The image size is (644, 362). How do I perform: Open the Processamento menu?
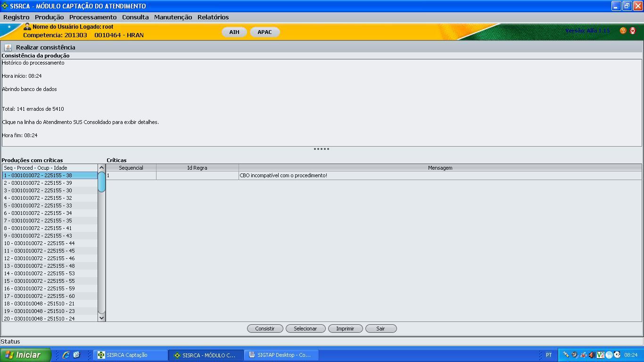point(93,17)
